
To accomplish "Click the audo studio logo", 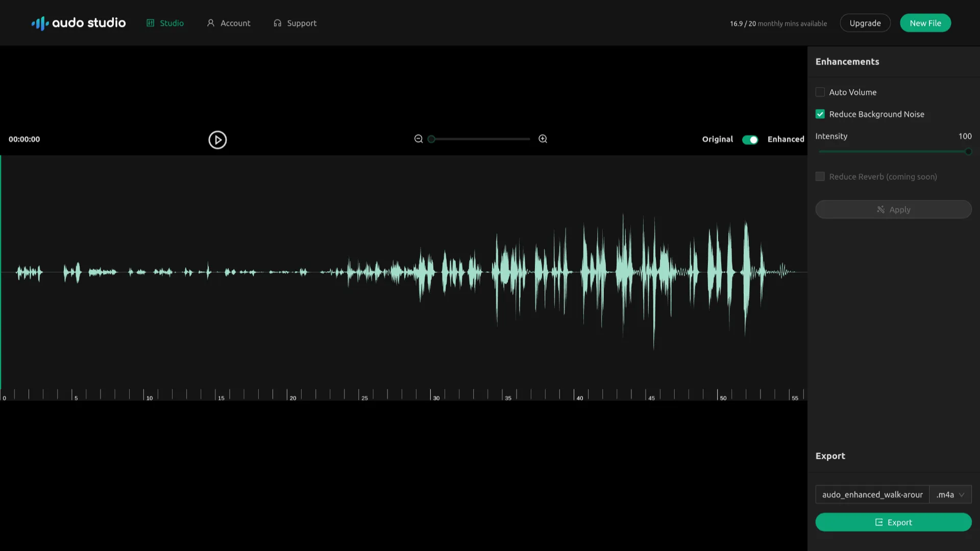I will (x=78, y=23).
